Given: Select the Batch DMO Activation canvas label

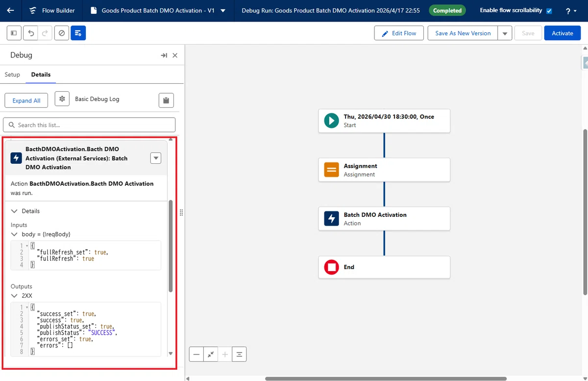Looking at the screenshot, I should point(375,215).
